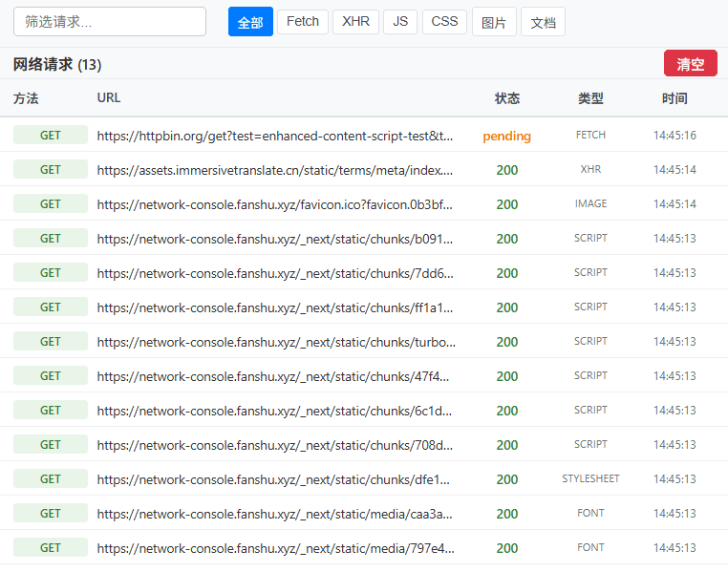Select the CSS filter tab
This screenshot has height=572, width=728.
pyautogui.click(x=444, y=22)
